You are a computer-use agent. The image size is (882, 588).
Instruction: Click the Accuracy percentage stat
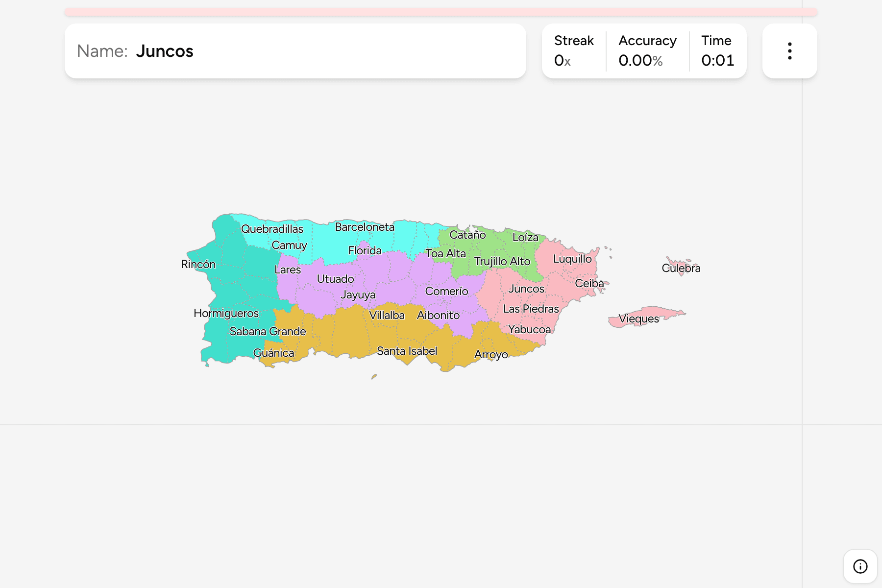click(x=647, y=51)
